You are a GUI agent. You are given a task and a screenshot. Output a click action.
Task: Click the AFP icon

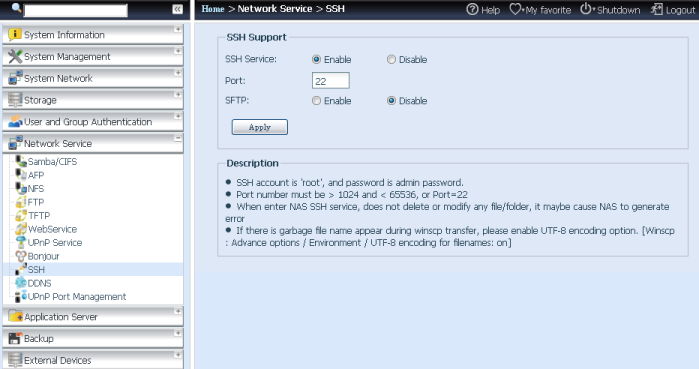21,174
